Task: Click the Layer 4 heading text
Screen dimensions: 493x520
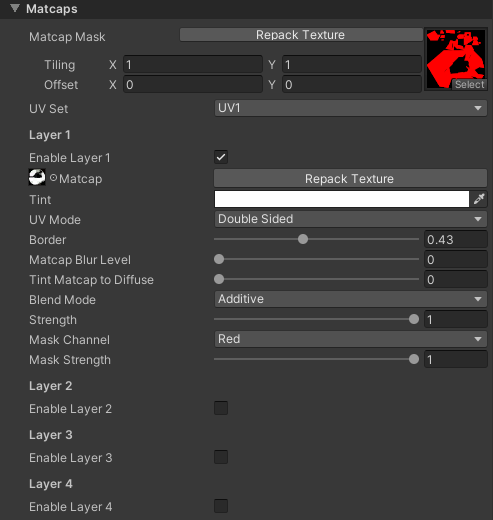Action: pyautogui.click(x=51, y=484)
